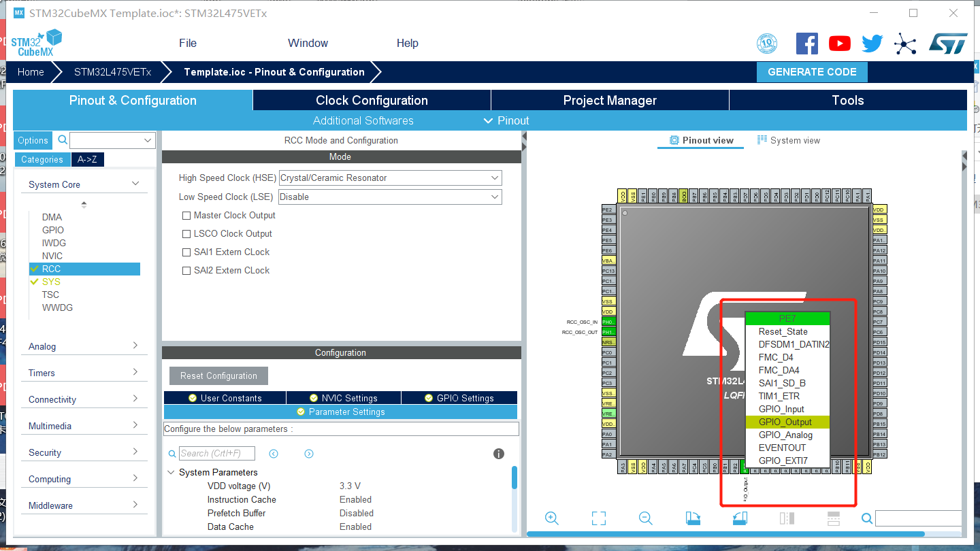Open High Speed Clock (HSE) dropdown
Image resolution: width=980 pixels, height=551 pixels.
point(390,178)
